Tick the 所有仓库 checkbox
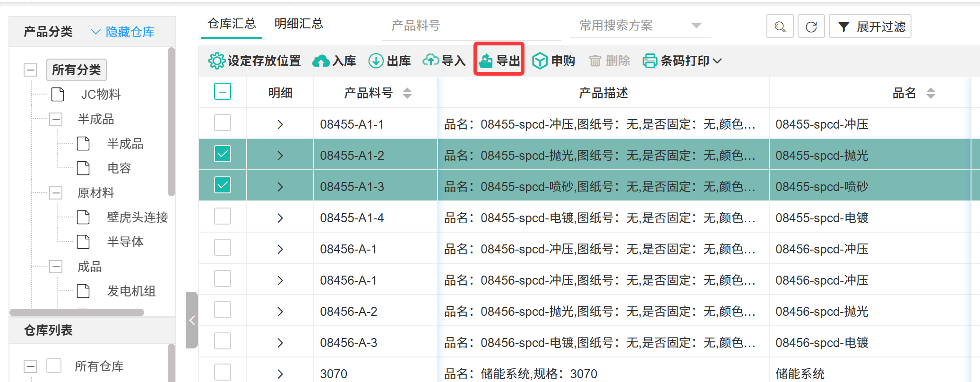Screen dimensions: 980x382 [x=54, y=365]
